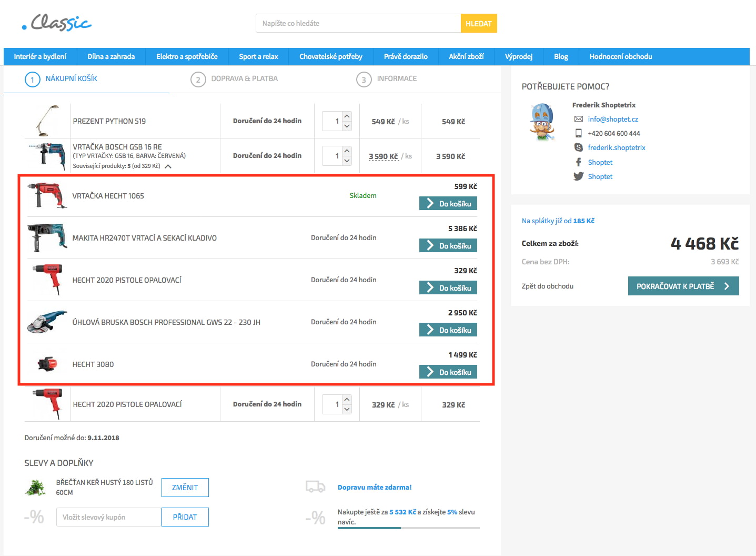This screenshot has width=756, height=556.
Task: Click Pokračovat k platbě button
Action: tap(683, 286)
